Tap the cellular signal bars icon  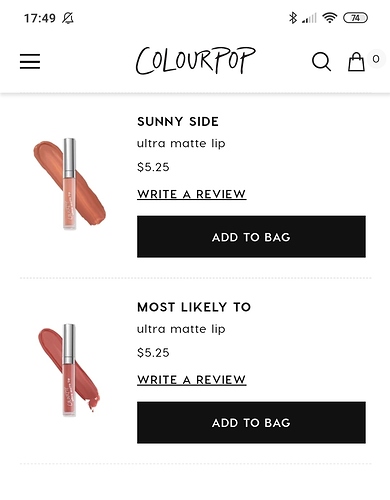click(309, 18)
